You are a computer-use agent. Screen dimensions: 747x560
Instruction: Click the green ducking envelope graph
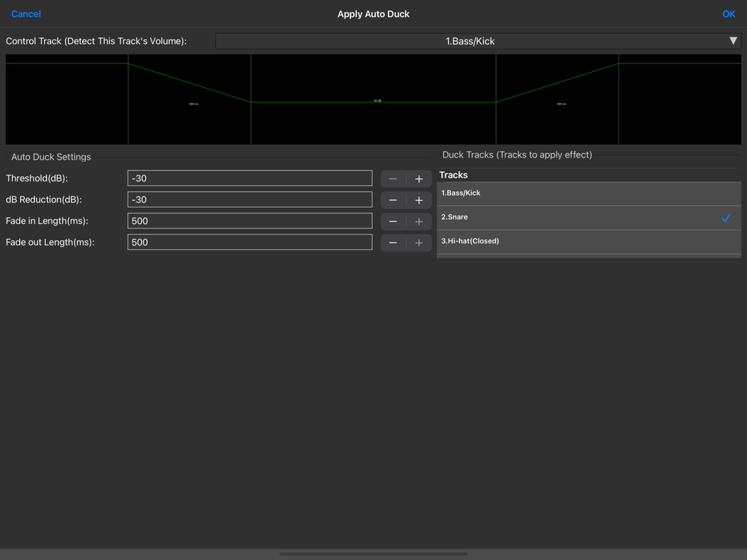(x=373, y=99)
